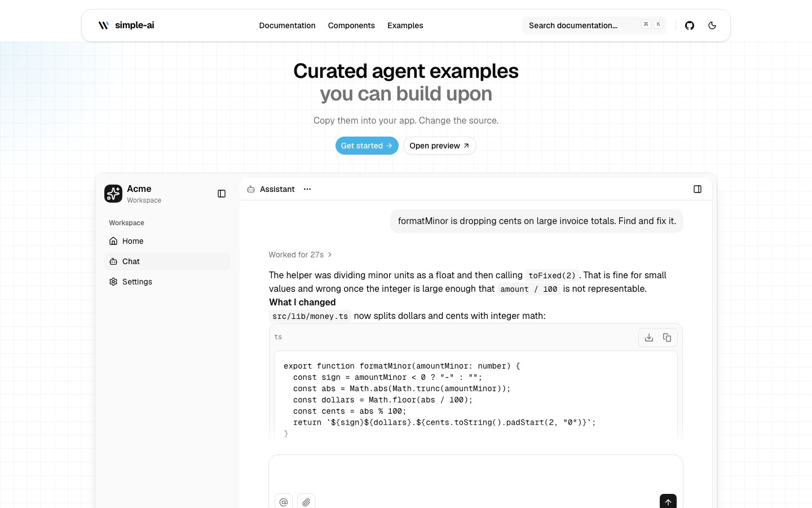The width and height of the screenshot is (812, 508).
Task: Expand the 'Worked for 27s' details
Action: click(300, 255)
